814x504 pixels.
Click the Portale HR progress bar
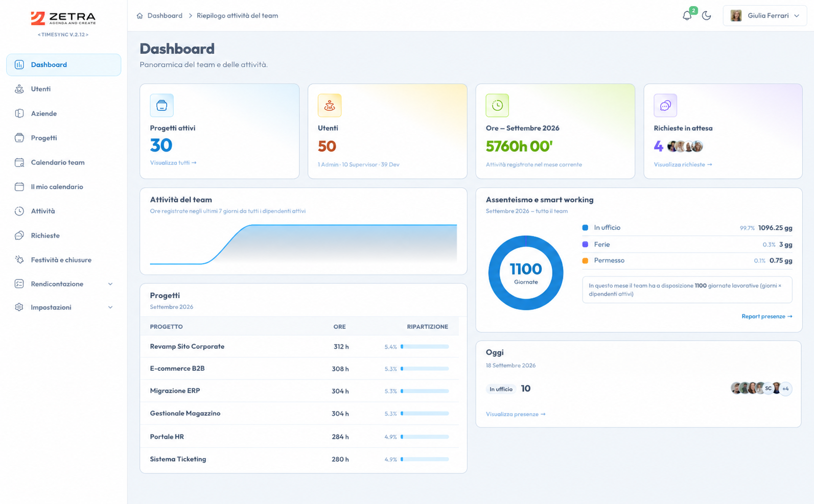[x=425, y=437]
